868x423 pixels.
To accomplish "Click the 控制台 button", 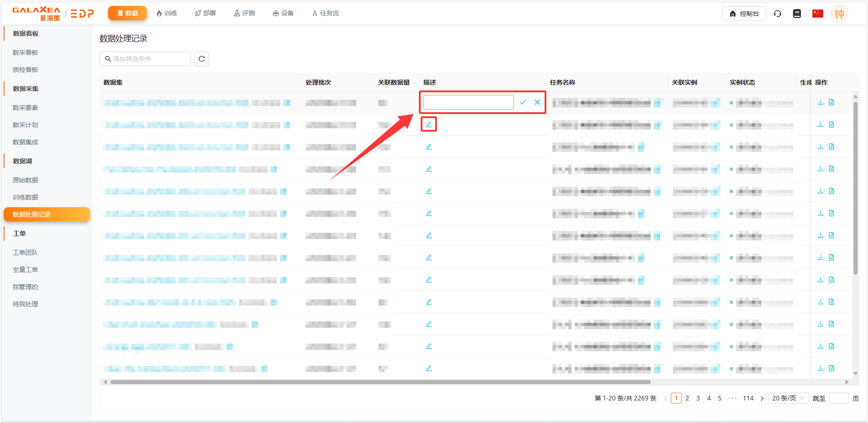I will click(744, 14).
